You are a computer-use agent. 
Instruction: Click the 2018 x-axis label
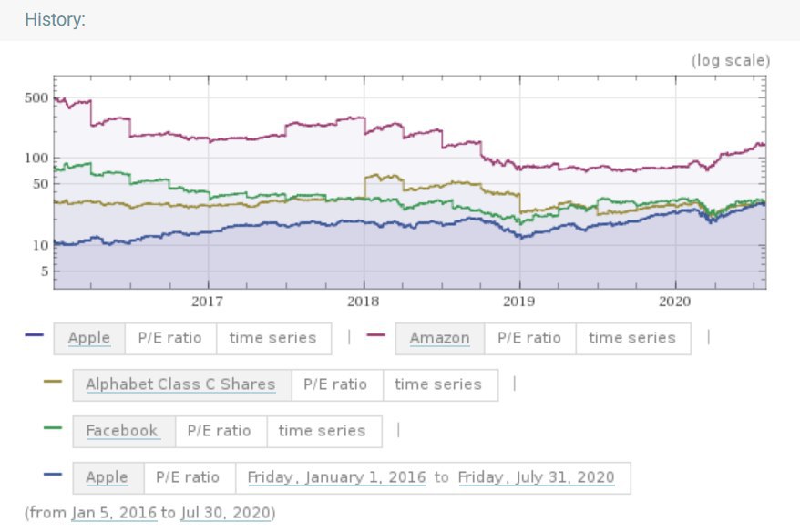pyautogui.click(x=364, y=302)
